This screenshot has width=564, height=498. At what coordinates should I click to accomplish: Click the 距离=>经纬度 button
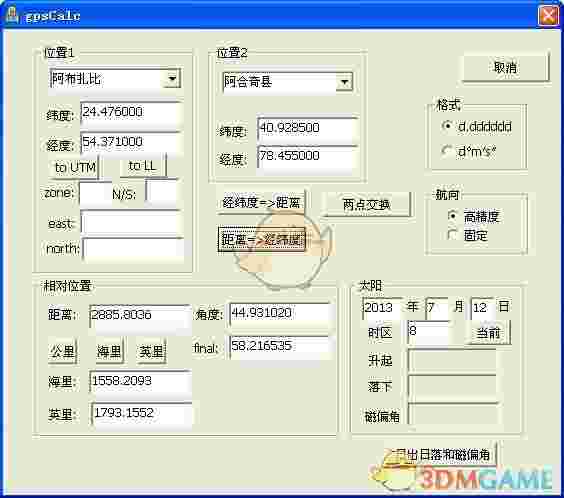click(262, 239)
